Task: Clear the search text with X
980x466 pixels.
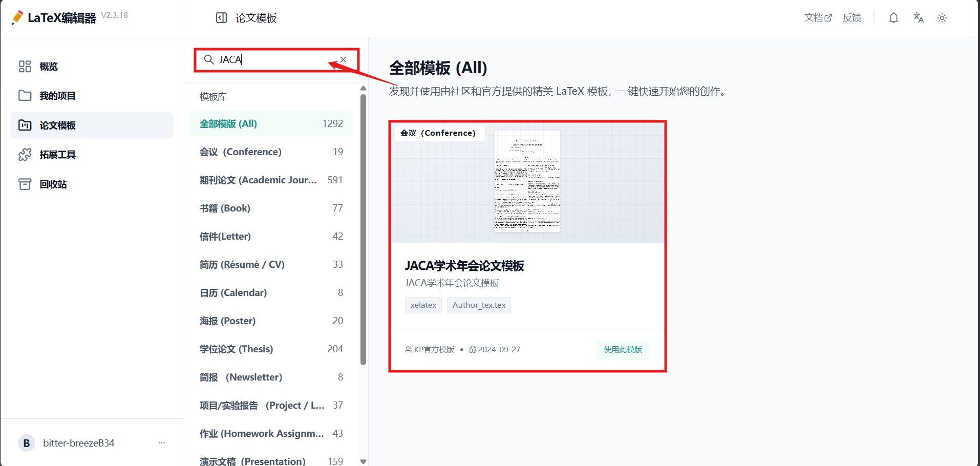Action: click(x=344, y=60)
